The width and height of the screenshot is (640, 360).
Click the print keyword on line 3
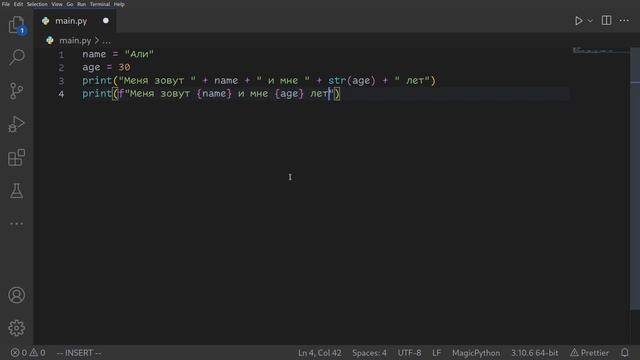97,80
